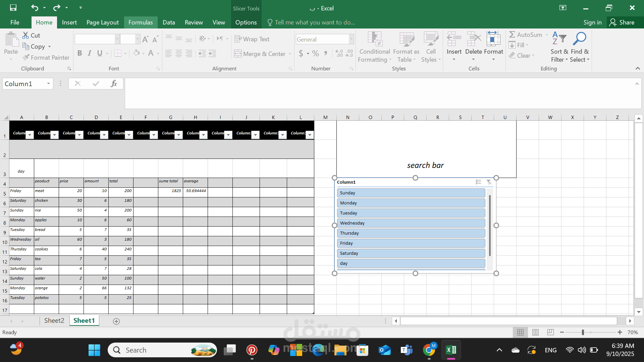Viewport: 644px width, 362px height.
Task: Switch to the Sheet2 tab
Action: (x=54, y=320)
